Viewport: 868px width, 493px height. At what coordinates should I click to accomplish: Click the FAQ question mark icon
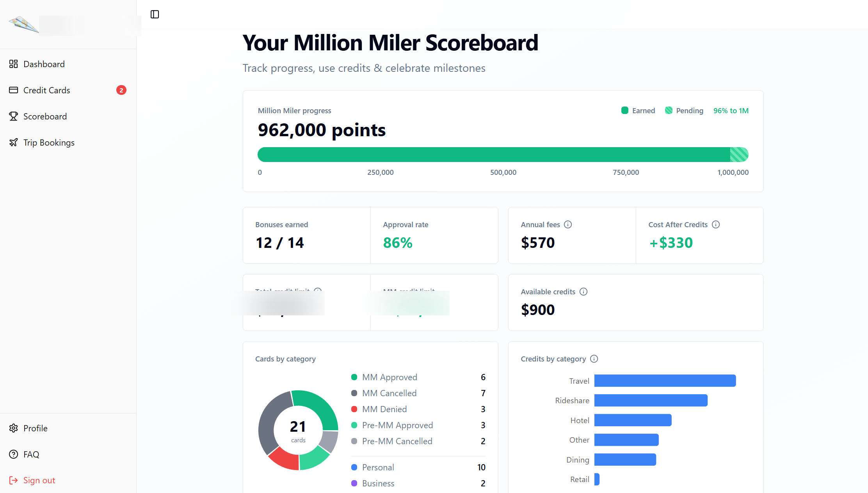(14, 454)
